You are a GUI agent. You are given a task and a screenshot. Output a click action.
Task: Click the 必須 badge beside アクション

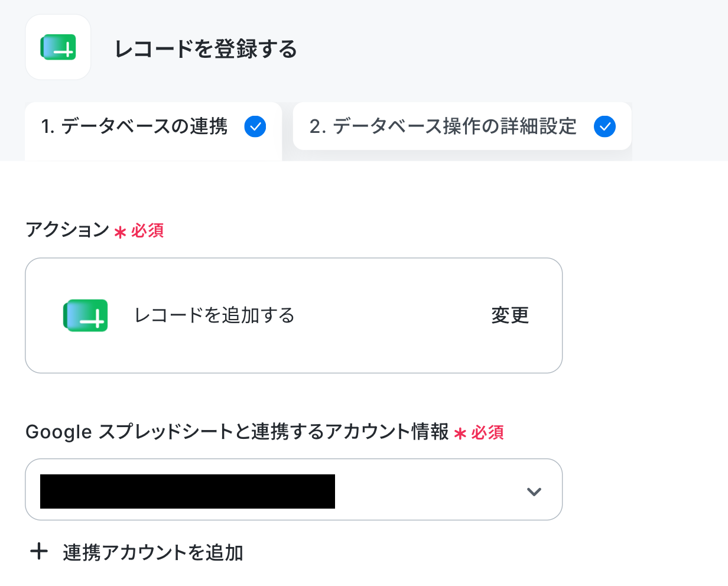point(147,230)
